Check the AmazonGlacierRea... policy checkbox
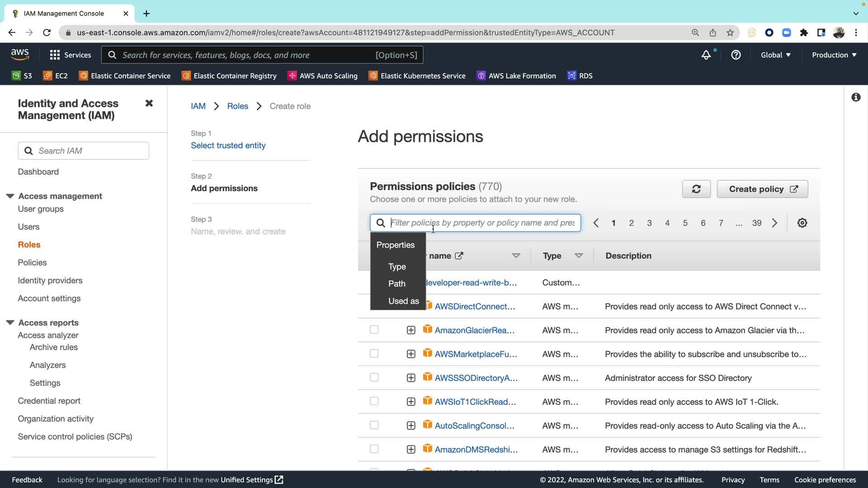 pos(374,330)
